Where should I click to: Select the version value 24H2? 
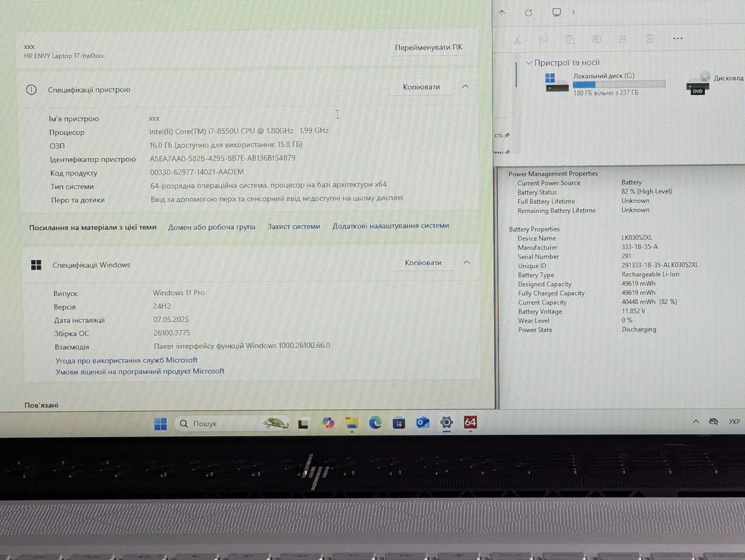tap(162, 306)
